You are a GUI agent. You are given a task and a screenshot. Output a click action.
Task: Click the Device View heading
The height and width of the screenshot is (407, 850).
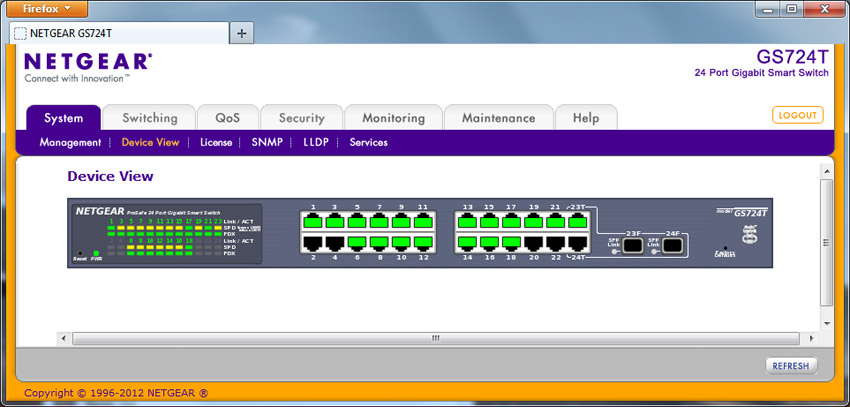pyautogui.click(x=111, y=176)
